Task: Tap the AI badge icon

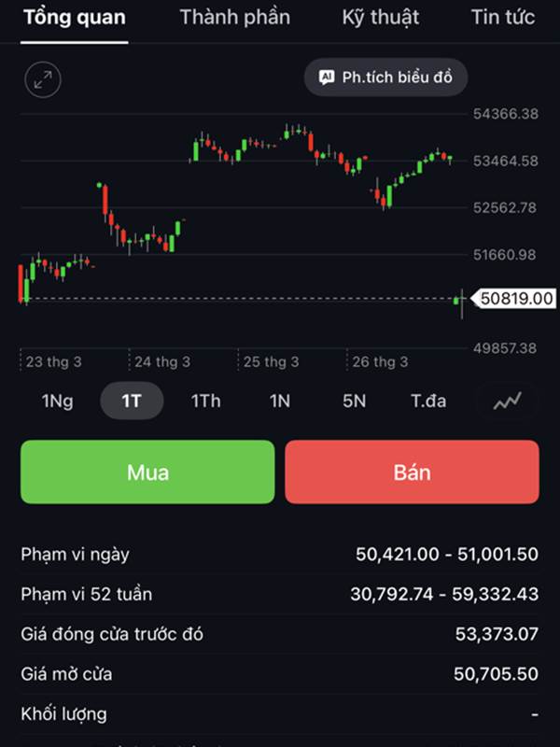Action: pyautogui.click(x=327, y=78)
